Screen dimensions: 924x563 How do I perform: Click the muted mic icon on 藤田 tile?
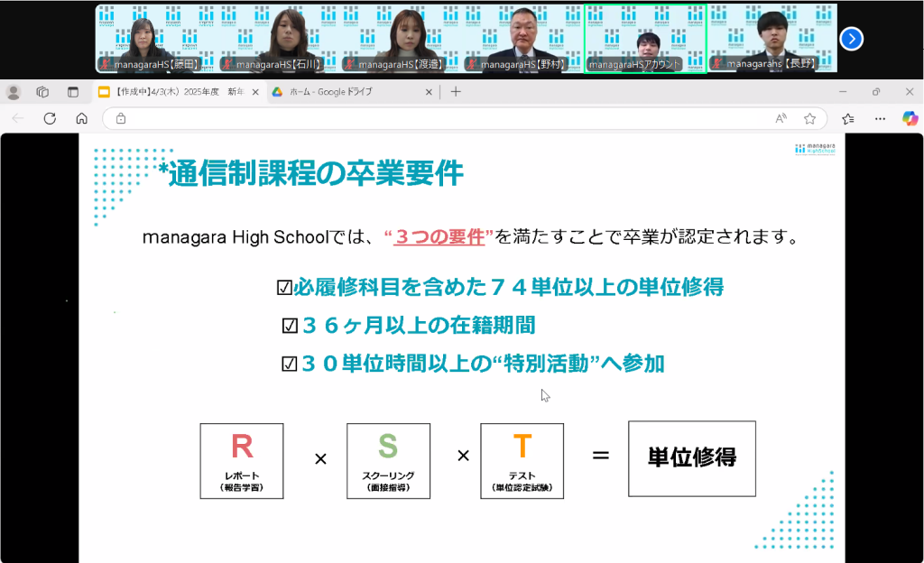pos(106,63)
